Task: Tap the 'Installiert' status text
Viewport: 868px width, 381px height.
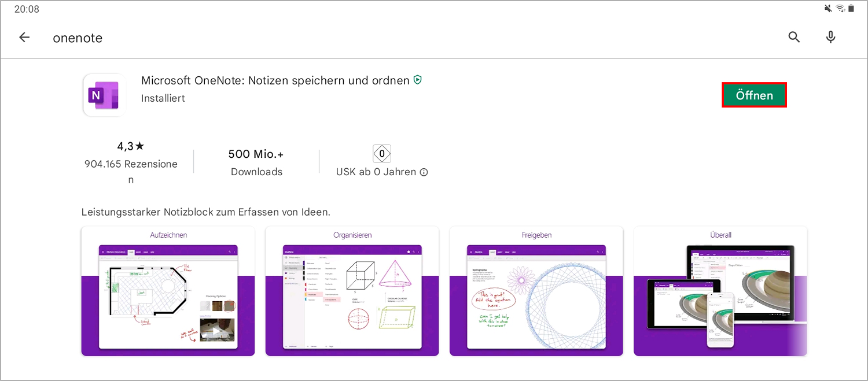Action: pos(163,98)
